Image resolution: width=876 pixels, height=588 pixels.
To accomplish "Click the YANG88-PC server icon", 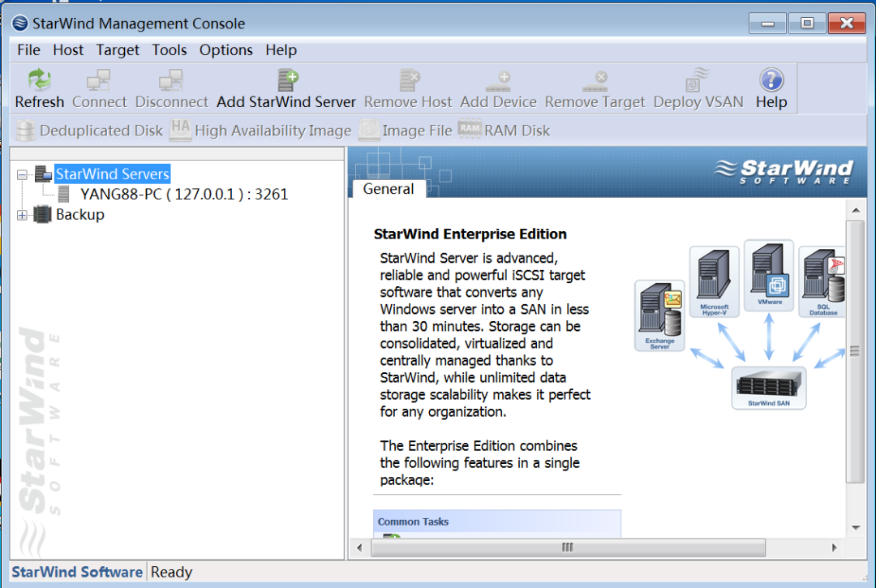I will pyautogui.click(x=64, y=194).
